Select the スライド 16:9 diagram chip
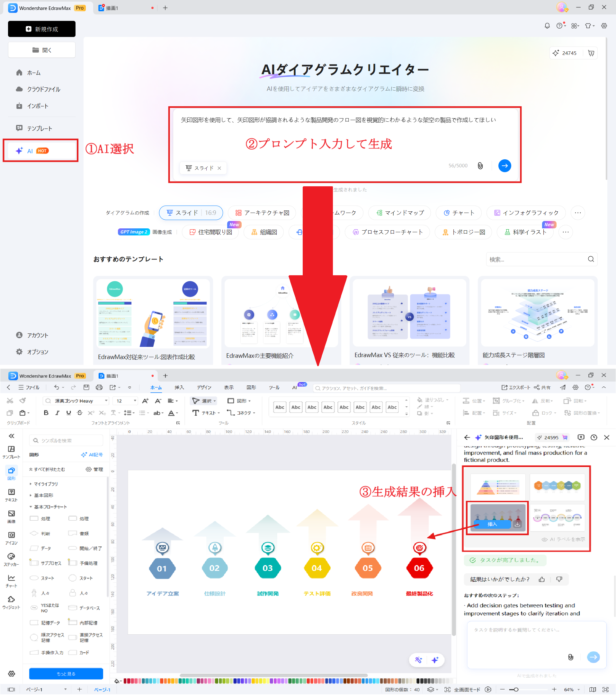The image size is (616, 696). pos(191,213)
